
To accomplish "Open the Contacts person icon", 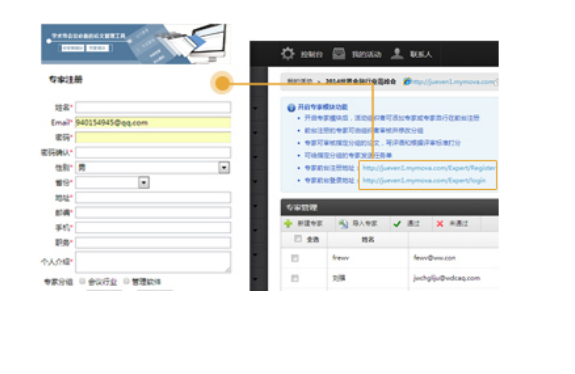I will 397,54.
